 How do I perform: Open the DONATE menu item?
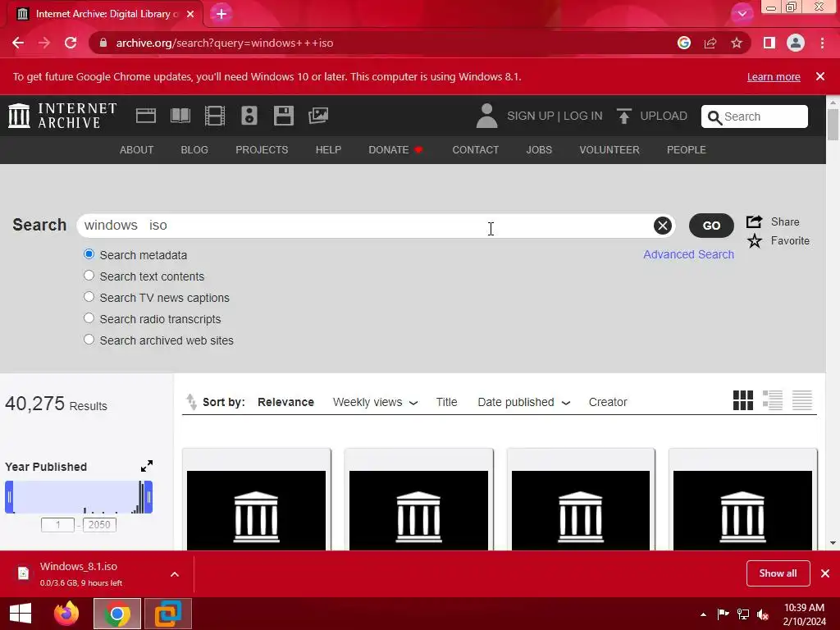[x=395, y=150]
